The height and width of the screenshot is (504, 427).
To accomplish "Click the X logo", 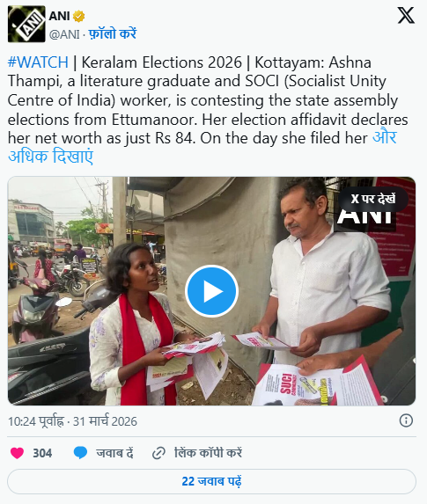I will pyautogui.click(x=406, y=16).
